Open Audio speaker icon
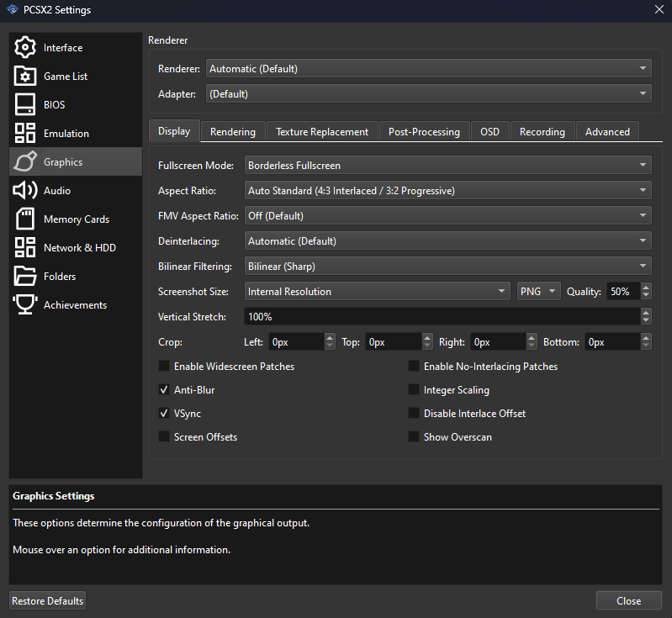This screenshot has width=672, height=618. [25, 190]
